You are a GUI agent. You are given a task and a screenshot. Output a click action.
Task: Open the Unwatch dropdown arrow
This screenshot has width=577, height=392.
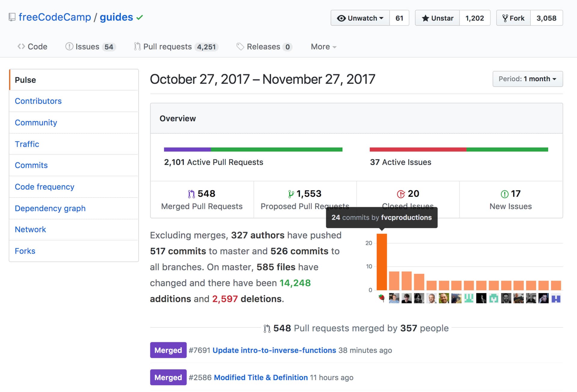[382, 18]
